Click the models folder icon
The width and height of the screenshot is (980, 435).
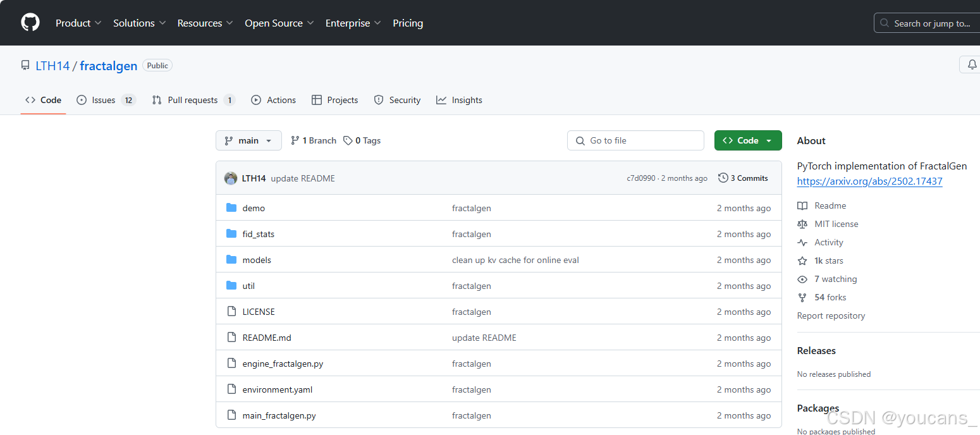click(231, 260)
